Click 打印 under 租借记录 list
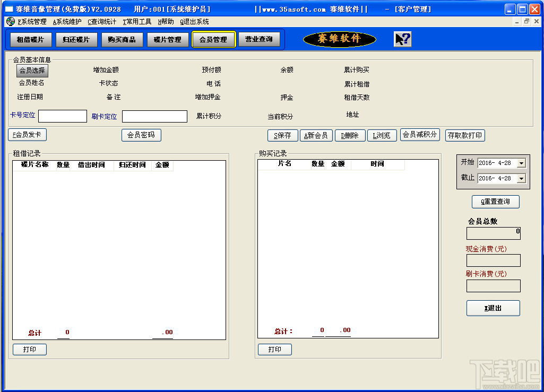The height and width of the screenshot is (392, 544). click(30, 350)
